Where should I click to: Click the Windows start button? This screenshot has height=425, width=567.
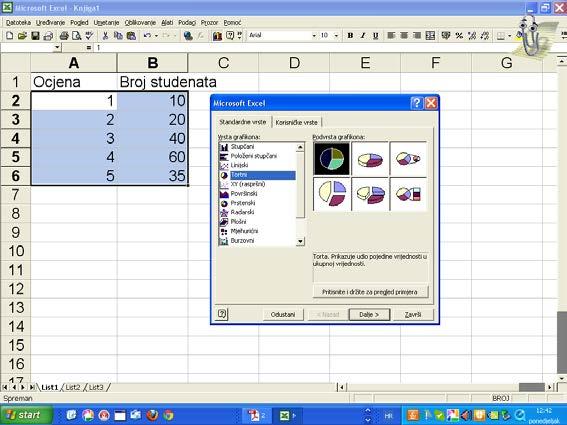[x=26, y=415]
